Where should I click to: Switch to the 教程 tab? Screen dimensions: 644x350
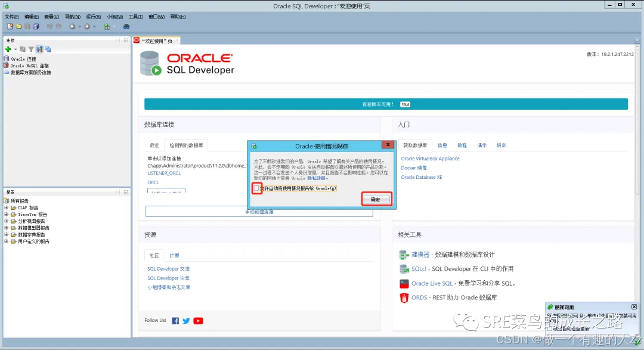tap(462, 145)
